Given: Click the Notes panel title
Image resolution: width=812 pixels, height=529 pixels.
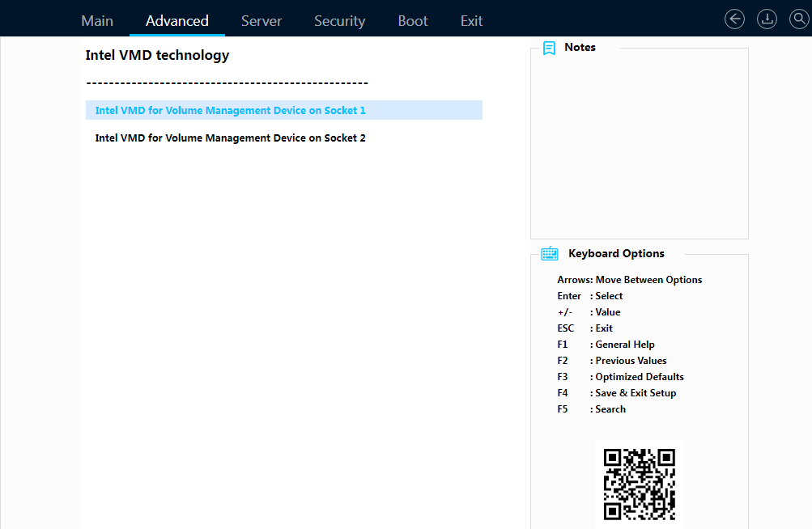Looking at the screenshot, I should [580, 47].
